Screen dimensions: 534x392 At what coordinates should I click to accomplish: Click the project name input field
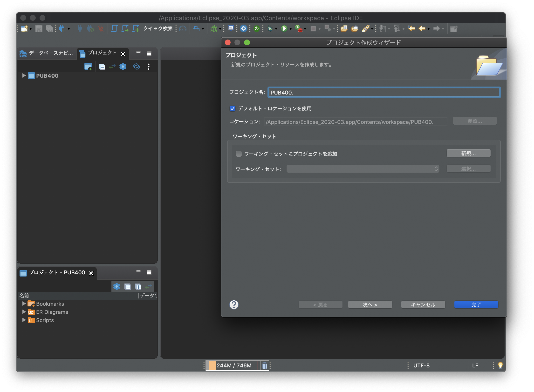click(x=384, y=93)
